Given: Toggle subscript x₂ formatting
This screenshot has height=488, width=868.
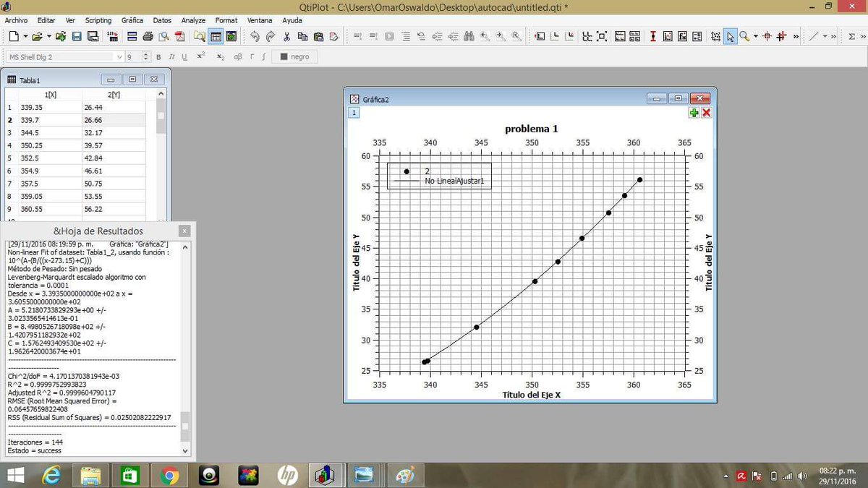Looking at the screenshot, I should [x=221, y=56].
